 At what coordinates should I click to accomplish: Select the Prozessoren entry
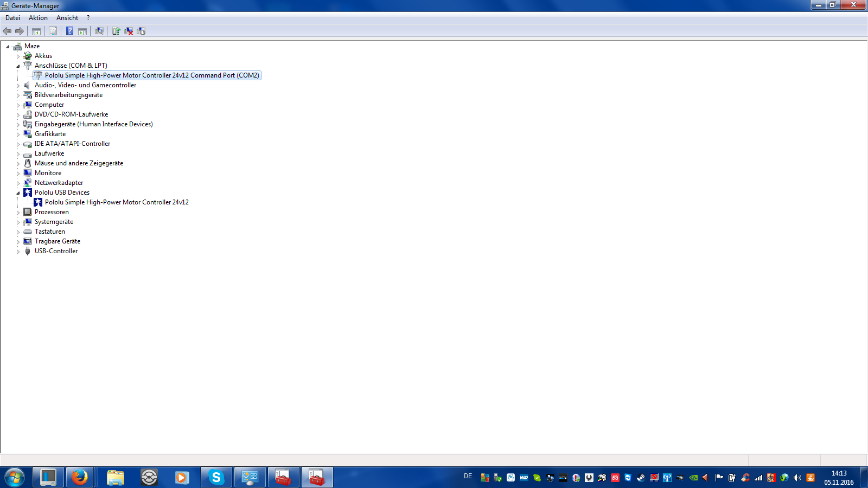[52, 212]
